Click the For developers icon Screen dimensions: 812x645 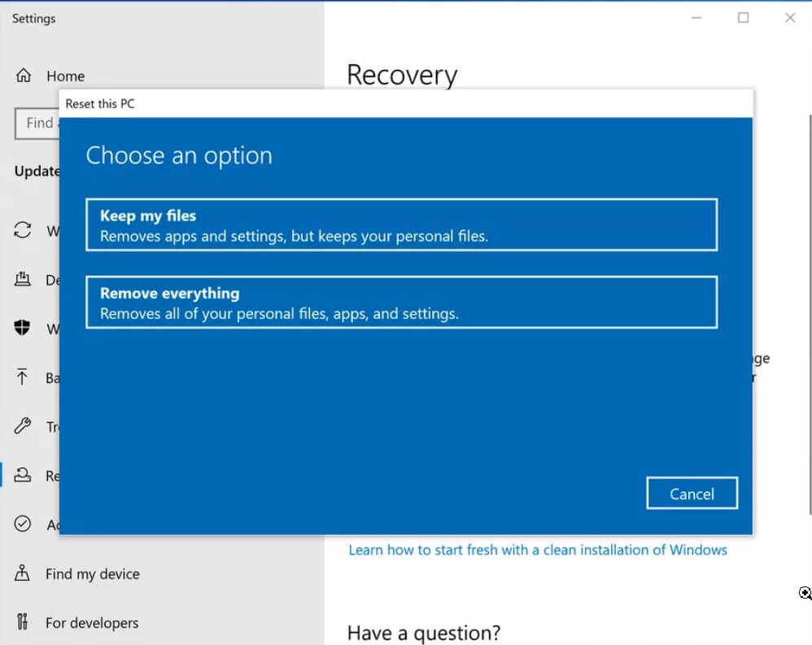[x=22, y=621]
